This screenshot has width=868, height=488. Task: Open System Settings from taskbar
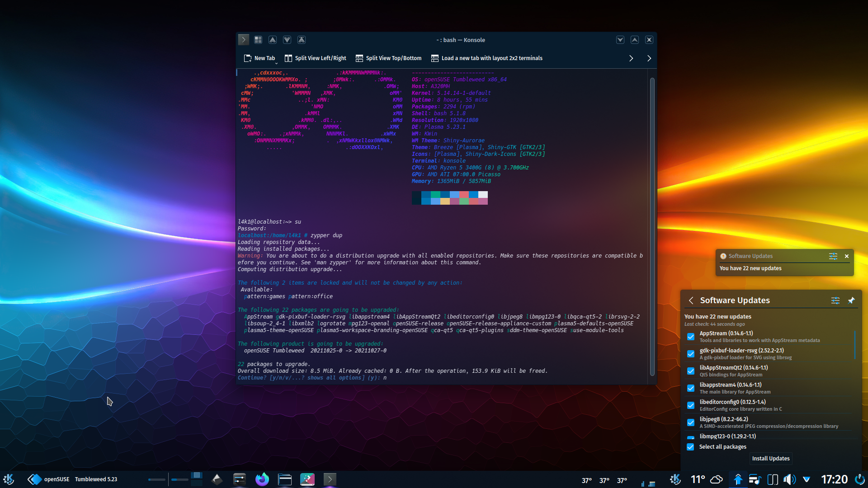(240, 479)
